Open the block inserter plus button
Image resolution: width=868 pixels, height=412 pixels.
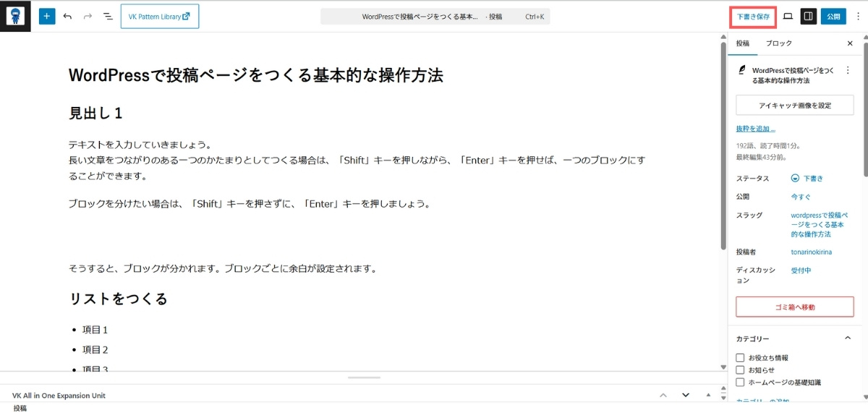click(47, 16)
